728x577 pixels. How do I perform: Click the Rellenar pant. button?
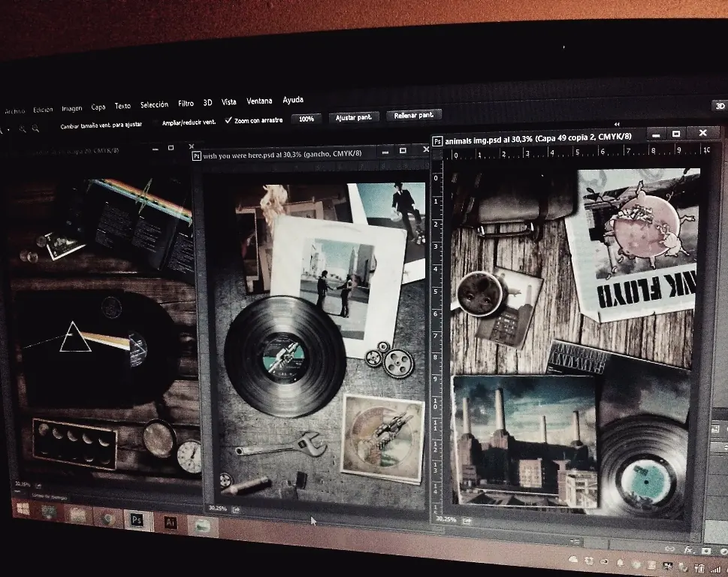coord(414,115)
